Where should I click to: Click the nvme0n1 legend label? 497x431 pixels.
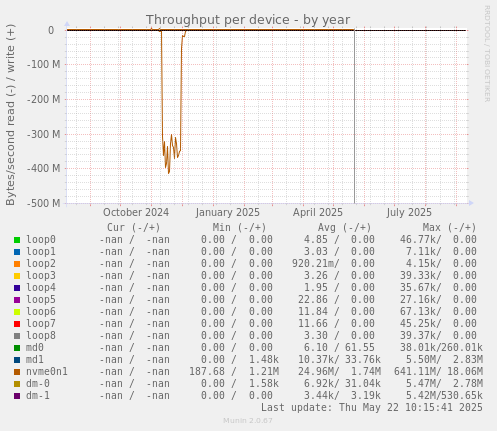47,372
